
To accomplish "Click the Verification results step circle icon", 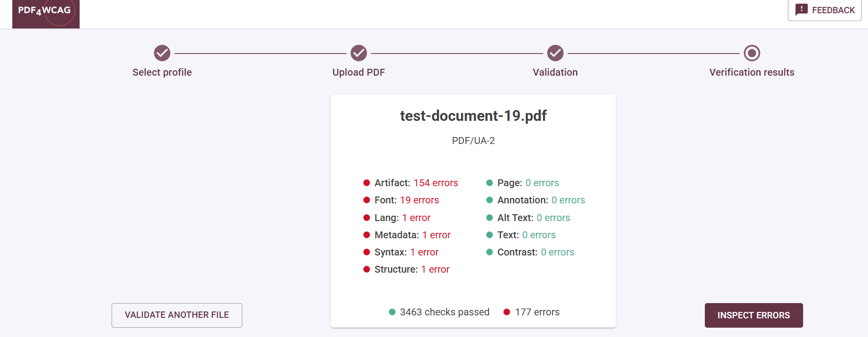I will pyautogui.click(x=752, y=53).
